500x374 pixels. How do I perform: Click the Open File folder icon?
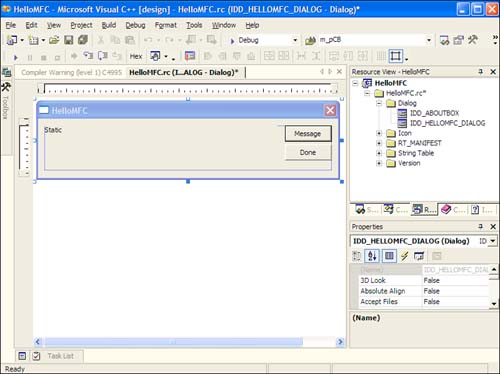(x=54, y=40)
